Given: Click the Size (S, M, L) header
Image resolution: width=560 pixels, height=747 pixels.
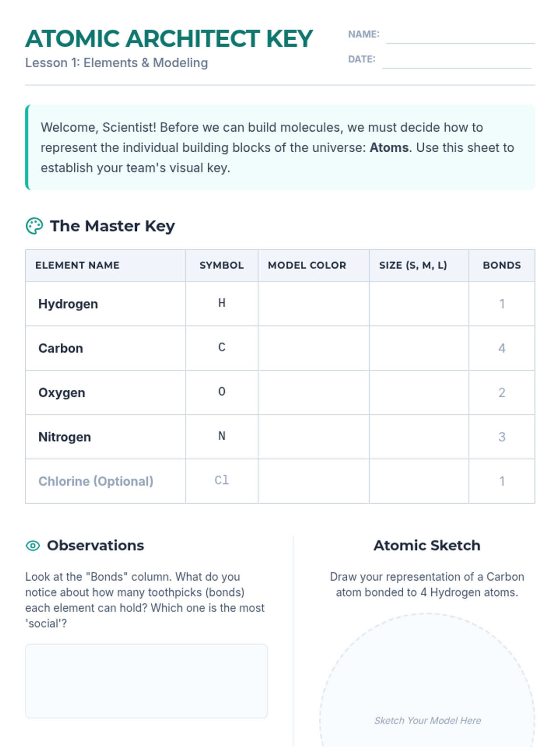Looking at the screenshot, I should (413, 265).
